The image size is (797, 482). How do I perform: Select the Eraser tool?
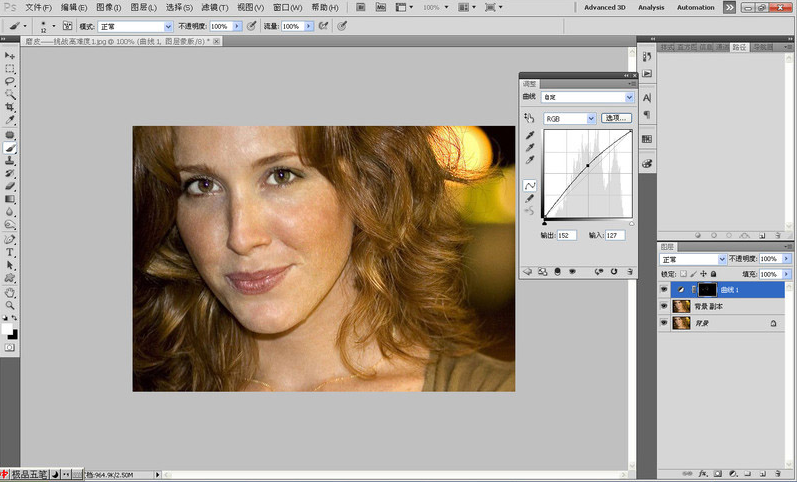(10, 185)
